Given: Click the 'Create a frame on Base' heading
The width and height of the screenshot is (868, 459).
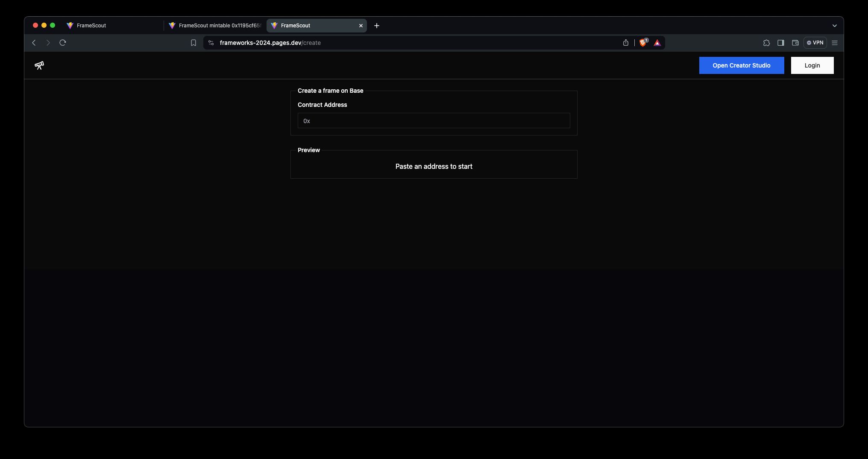Looking at the screenshot, I should (330, 91).
